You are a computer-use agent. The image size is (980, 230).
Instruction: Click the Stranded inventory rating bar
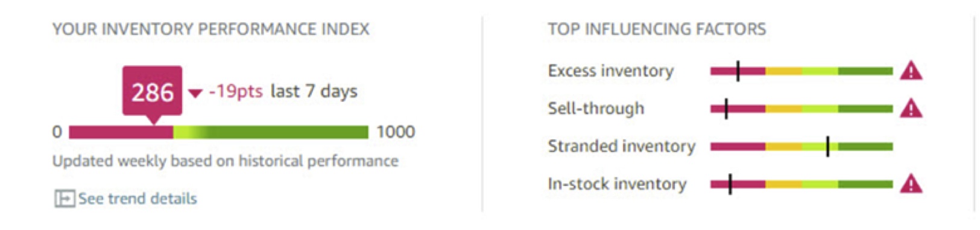point(801,146)
